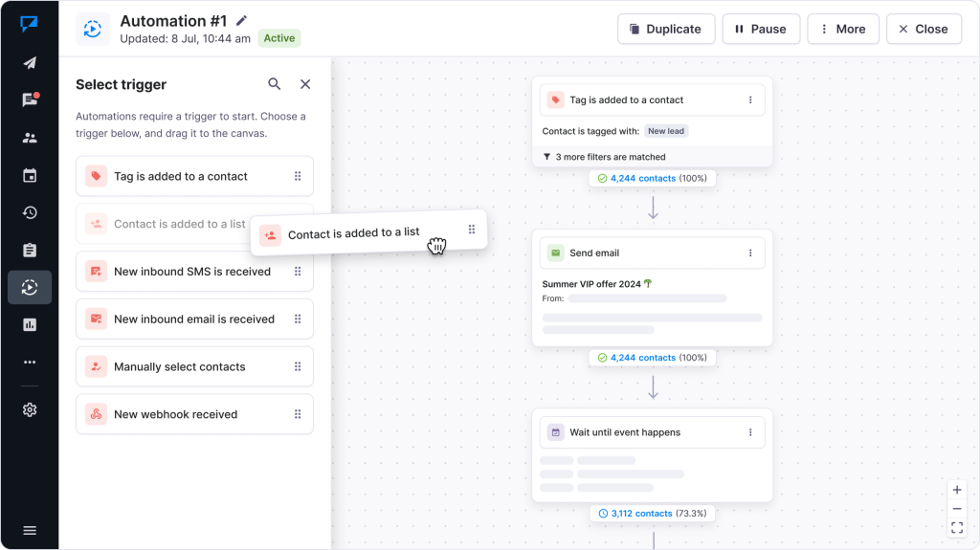Screen dimensions: 980x550
Task: Edit automation name with pencil icon
Action: pyautogui.click(x=241, y=20)
